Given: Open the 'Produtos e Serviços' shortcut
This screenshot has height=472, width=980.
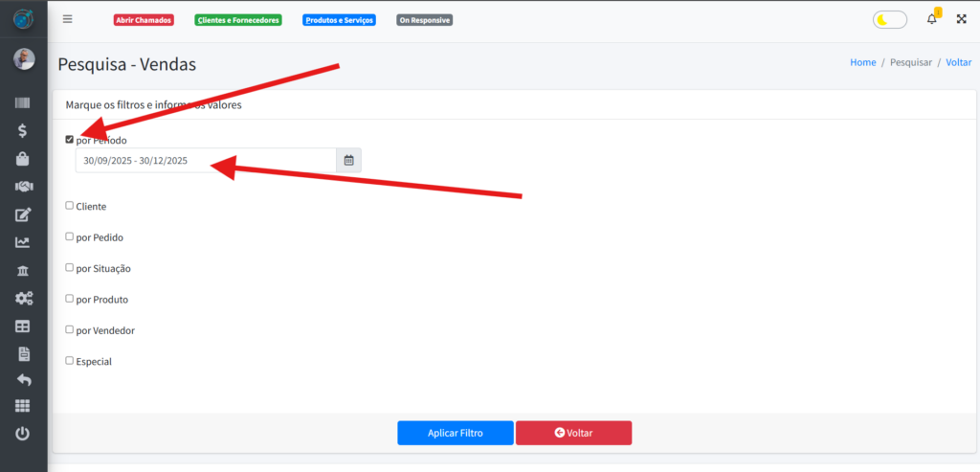Looking at the screenshot, I should [339, 20].
